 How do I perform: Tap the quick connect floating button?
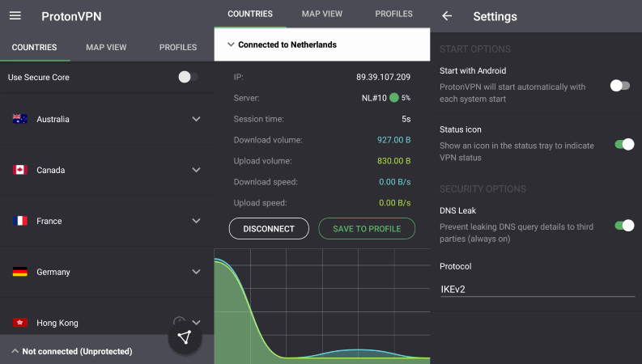(x=185, y=337)
